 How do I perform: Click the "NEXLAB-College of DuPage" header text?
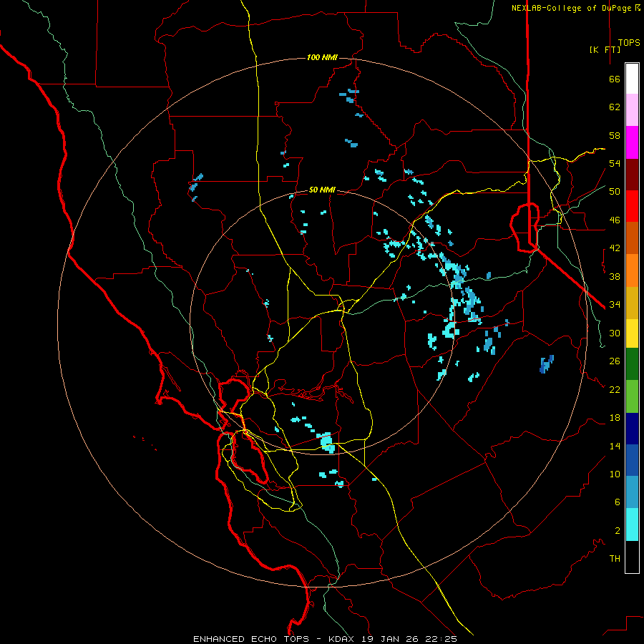572,8
